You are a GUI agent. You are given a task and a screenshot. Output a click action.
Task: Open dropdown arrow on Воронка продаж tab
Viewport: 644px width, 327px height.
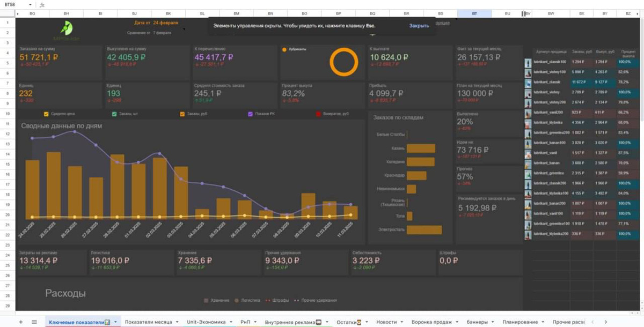457,322
